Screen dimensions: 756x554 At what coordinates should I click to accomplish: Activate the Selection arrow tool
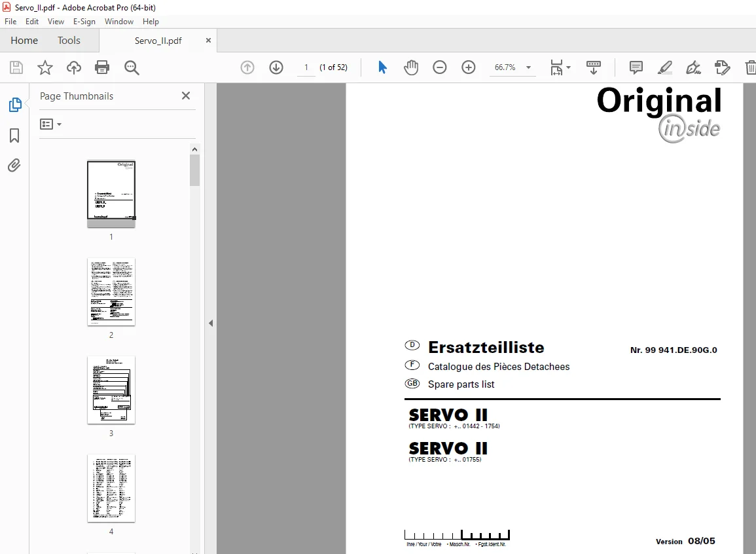[382, 67]
